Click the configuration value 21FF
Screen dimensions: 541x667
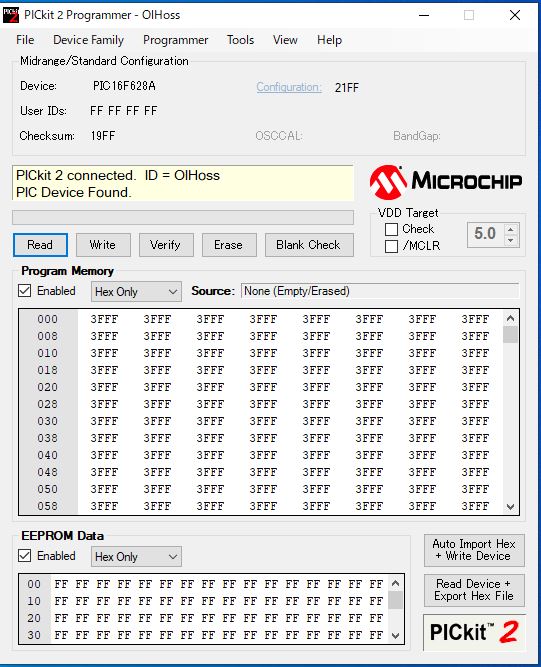(347, 88)
